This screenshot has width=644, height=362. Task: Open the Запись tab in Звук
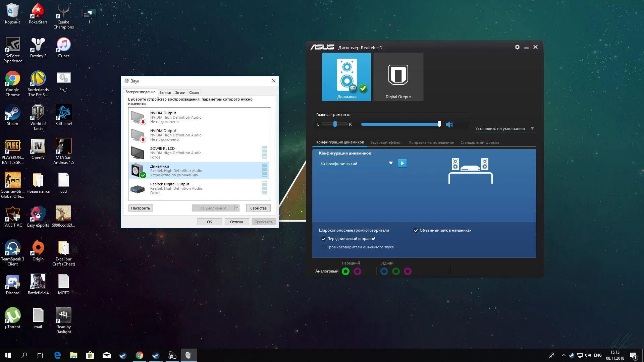pos(165,93)
